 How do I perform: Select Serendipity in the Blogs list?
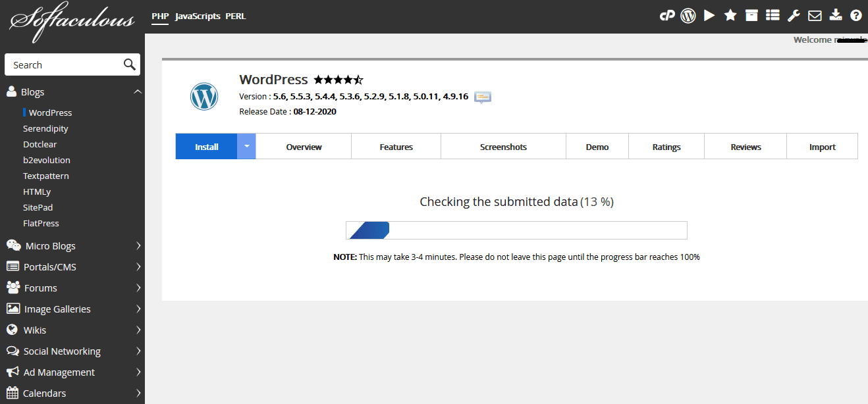point(45,128)
